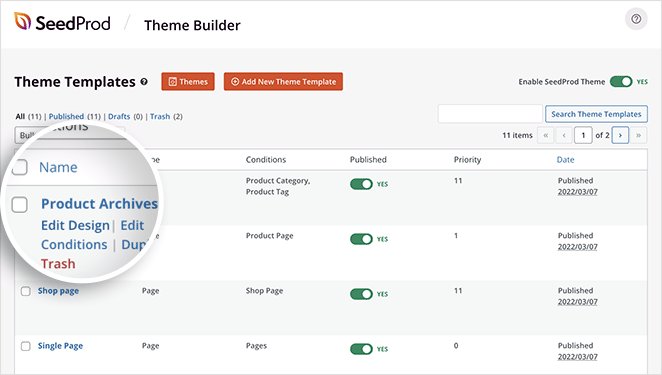Image resolution: width=662 pixels, height=375 pixels.
Task: Go to the first page arrow
Action: [x=545, y=135]
